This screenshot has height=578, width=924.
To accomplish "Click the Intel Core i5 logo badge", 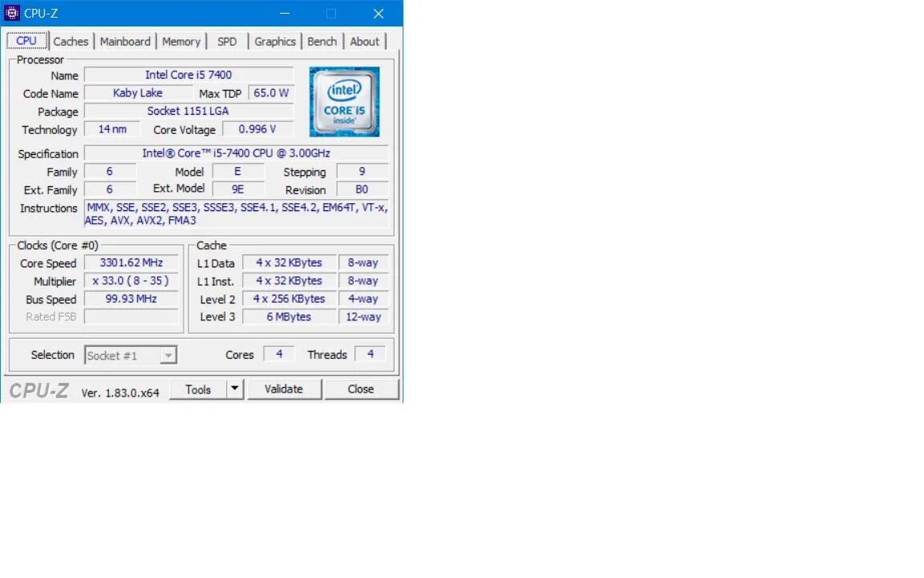I will [x=345, y=101].
